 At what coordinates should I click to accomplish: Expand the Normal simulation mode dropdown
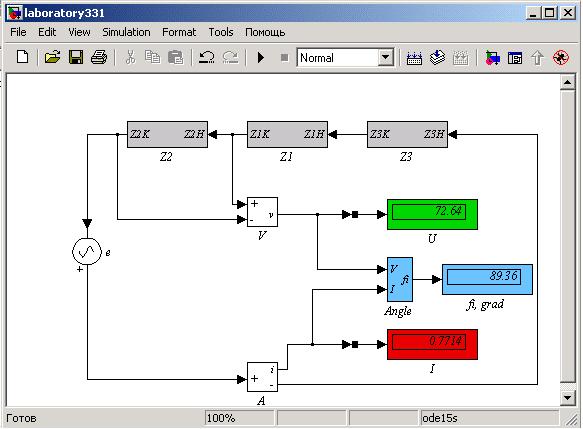386,58
